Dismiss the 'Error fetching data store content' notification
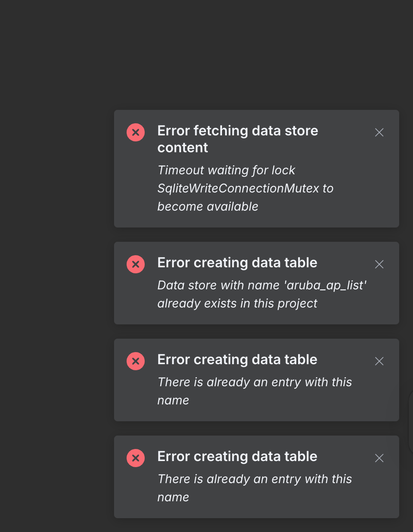413x532 pixels. pyautogui.click(x=379, y=132)
